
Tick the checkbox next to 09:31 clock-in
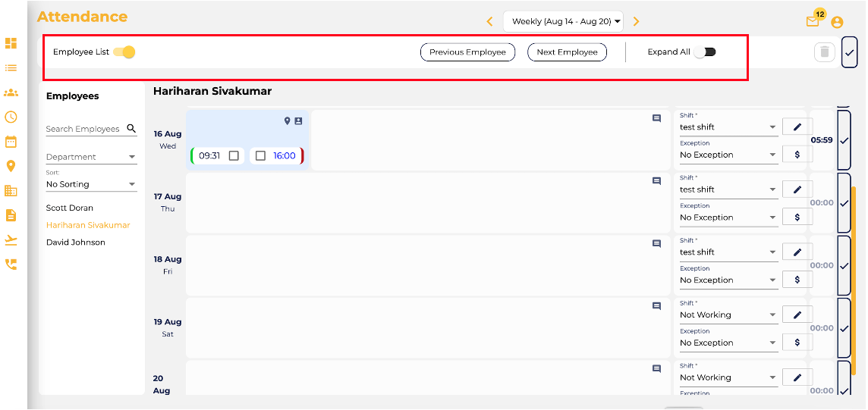tap(234, 155)
